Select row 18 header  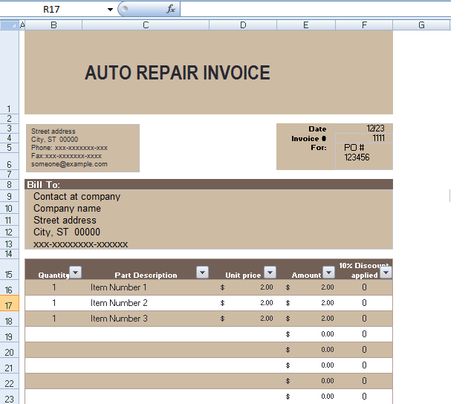(9, 320)
